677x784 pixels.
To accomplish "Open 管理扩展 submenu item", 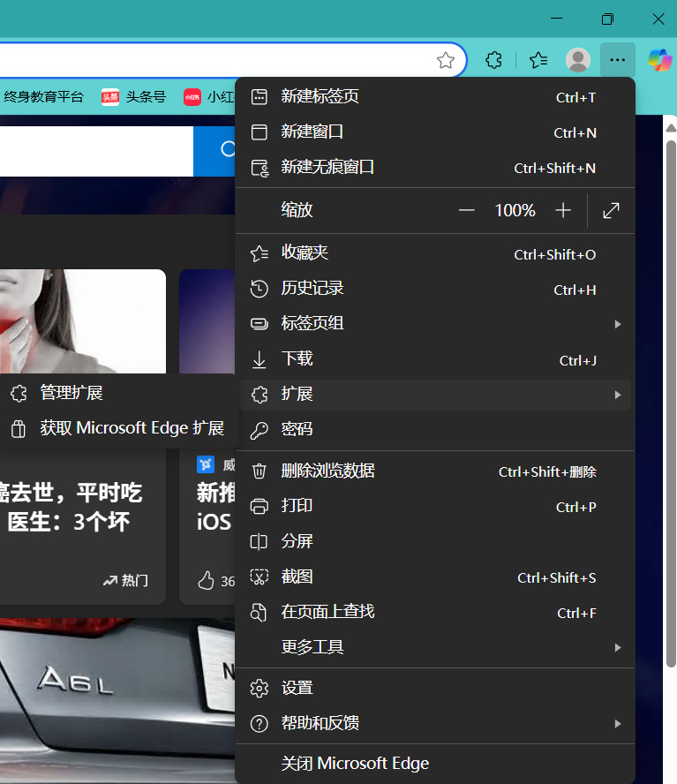I will click(x=117, y=393).
